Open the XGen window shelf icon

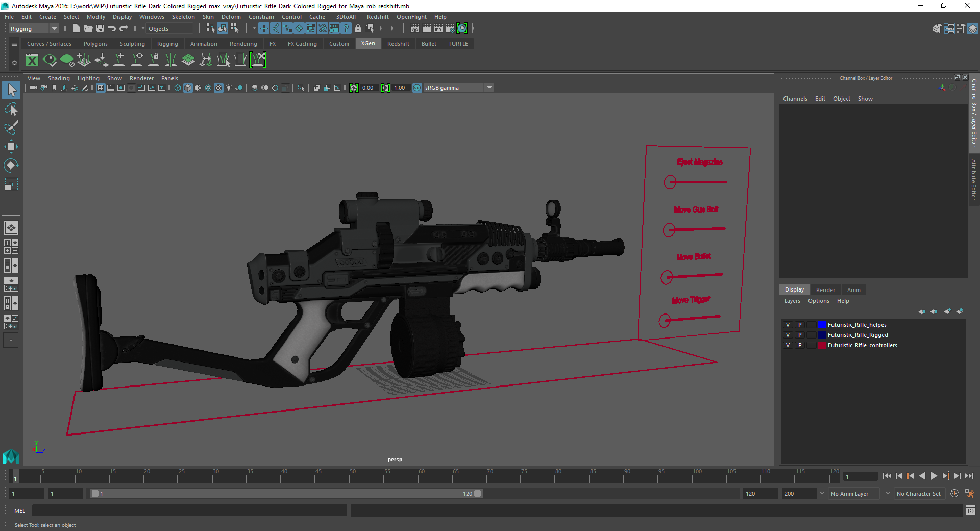coord(32,60)
